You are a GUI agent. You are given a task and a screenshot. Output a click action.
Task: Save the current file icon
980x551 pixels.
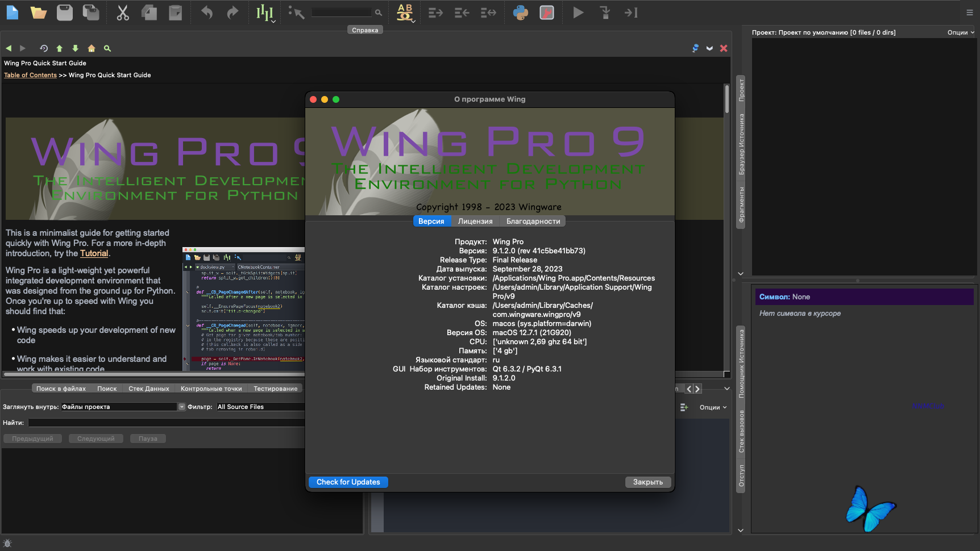coord(65,12)
